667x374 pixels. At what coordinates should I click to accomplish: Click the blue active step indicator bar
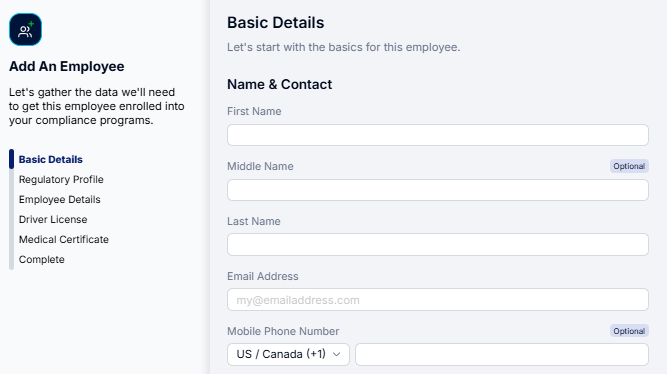11,159
